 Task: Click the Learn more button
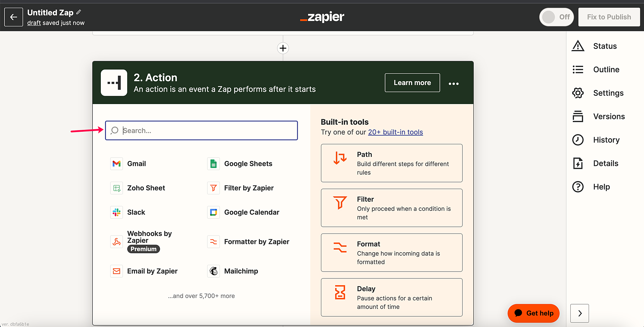pyautogui.click(x=412, y=83)
